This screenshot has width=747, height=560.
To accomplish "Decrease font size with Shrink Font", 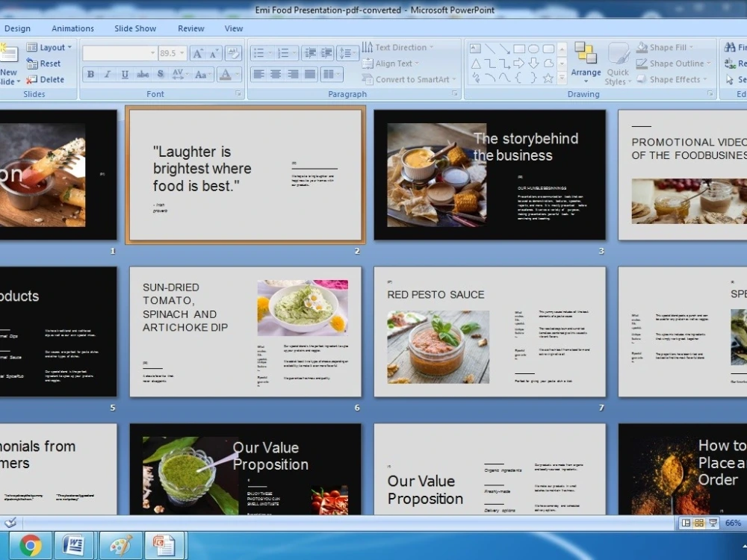I will click(214, 53).
